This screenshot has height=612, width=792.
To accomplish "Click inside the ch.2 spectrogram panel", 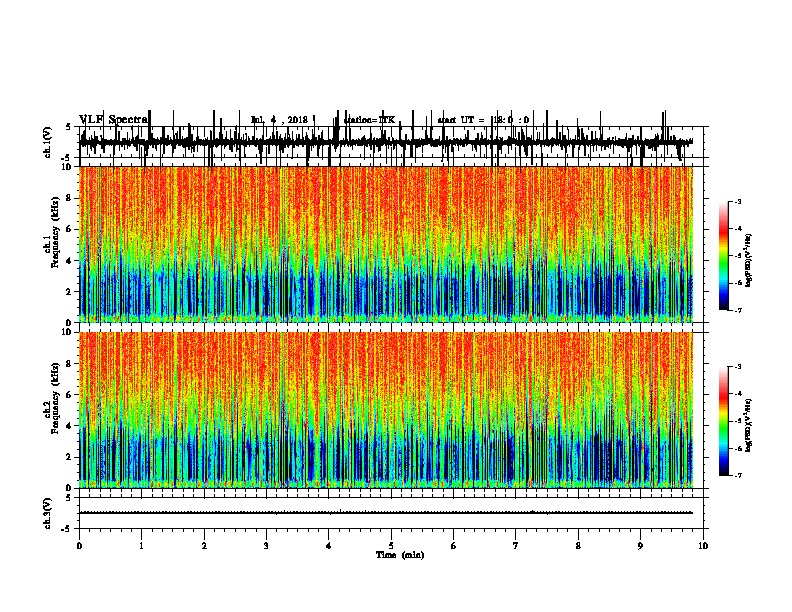I will [x=386, y=410].
